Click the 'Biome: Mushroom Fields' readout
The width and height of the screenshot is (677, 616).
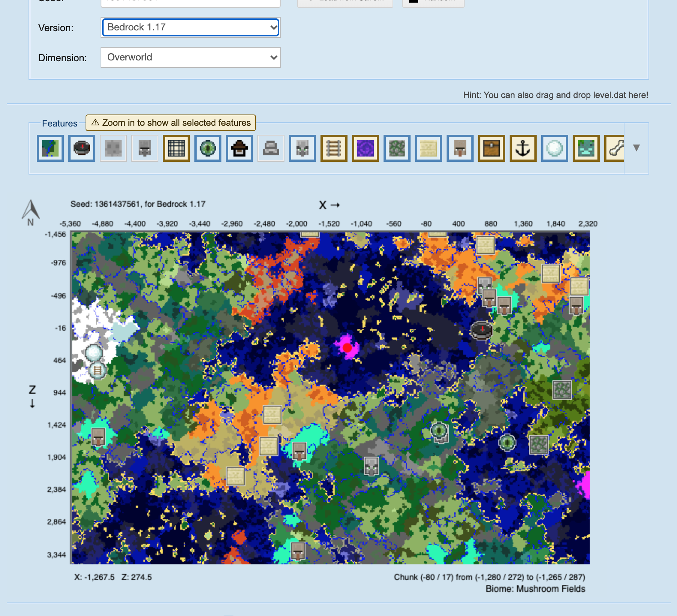tap(536, 589)
